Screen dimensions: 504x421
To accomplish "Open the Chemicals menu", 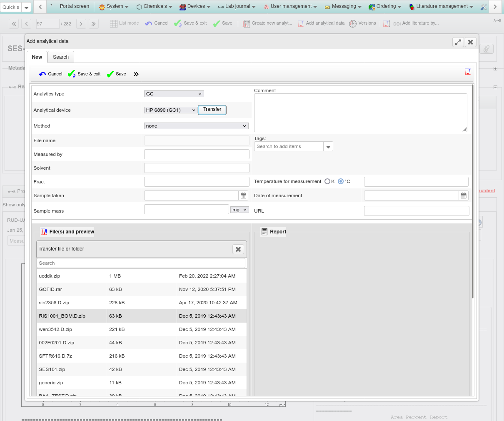I will 155,6.
